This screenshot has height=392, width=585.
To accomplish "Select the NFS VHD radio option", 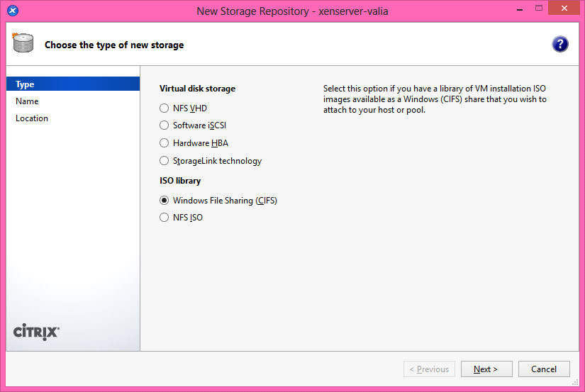I will 165,108.
